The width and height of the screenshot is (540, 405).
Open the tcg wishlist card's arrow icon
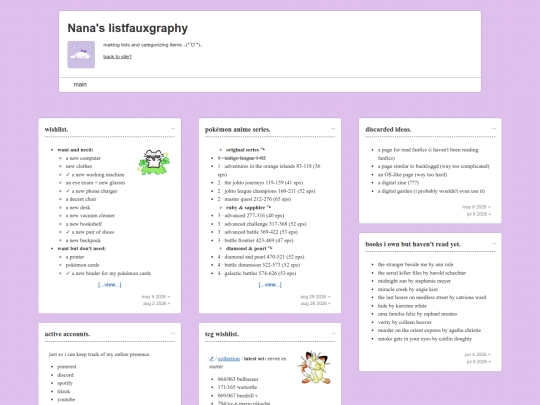tap(333, 333)
